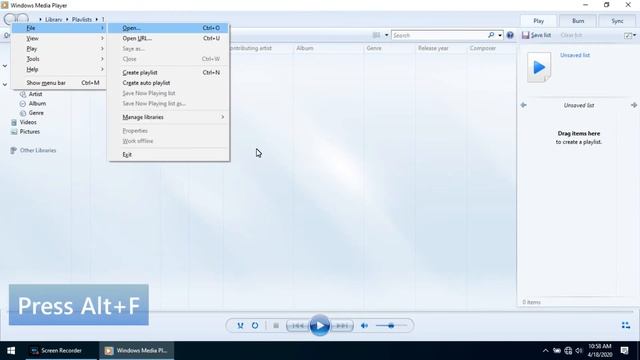
Task: Show hidden system tray icons
Action: click(545, 351)
